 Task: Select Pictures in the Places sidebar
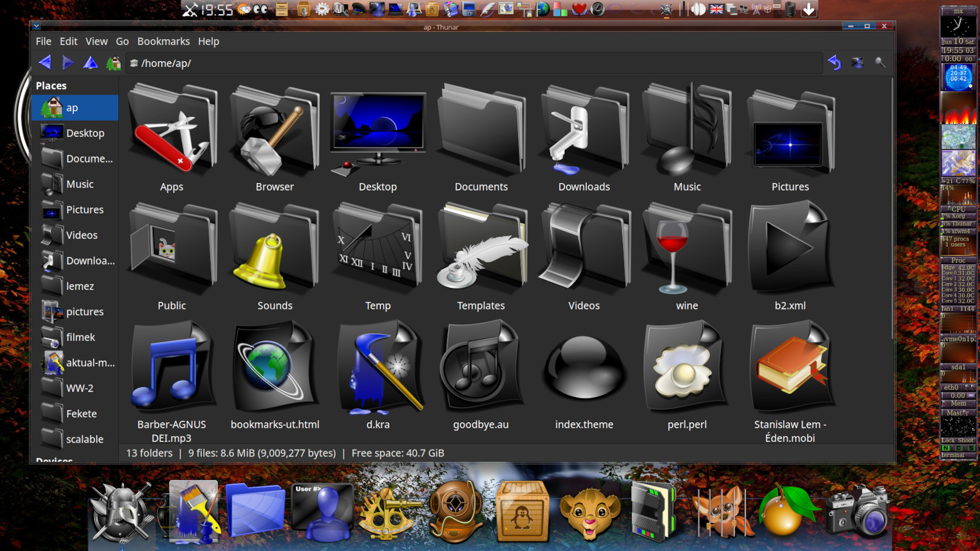pyautogui.click(x=75, y=210)
